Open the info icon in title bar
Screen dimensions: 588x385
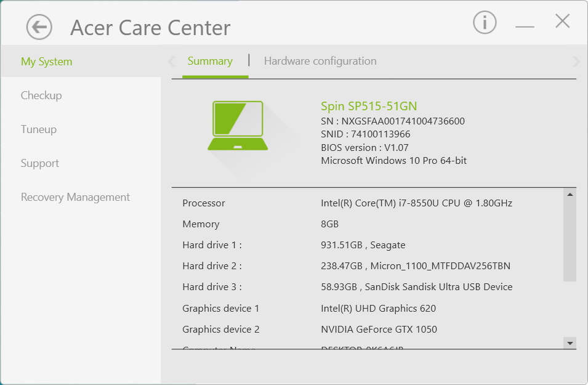(x=485, y=22)
